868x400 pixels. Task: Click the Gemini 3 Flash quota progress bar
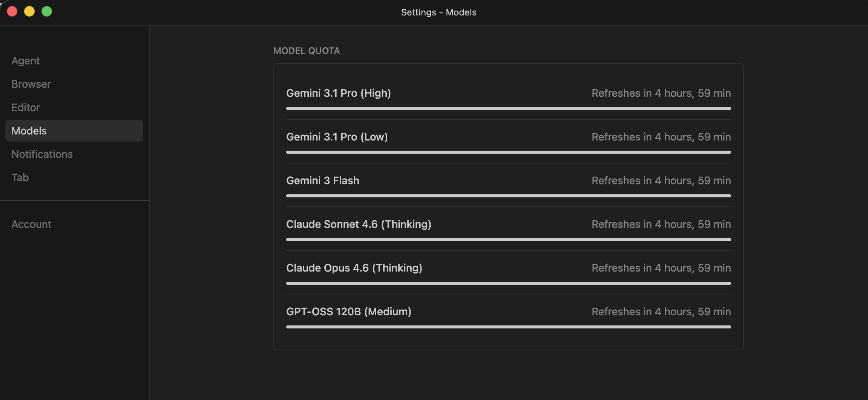point(508,196)
